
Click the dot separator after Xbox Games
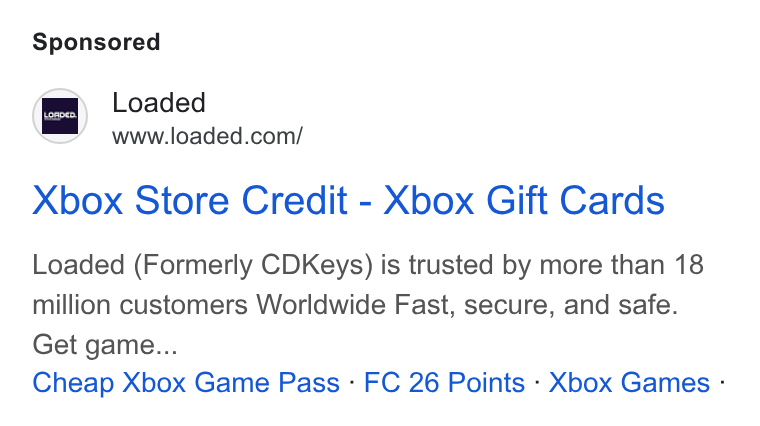point(722,382)
